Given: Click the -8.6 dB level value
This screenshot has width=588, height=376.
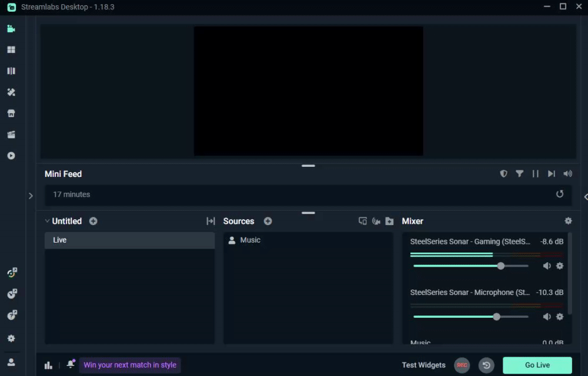Looking at the screenshot, I should (552, 241).
